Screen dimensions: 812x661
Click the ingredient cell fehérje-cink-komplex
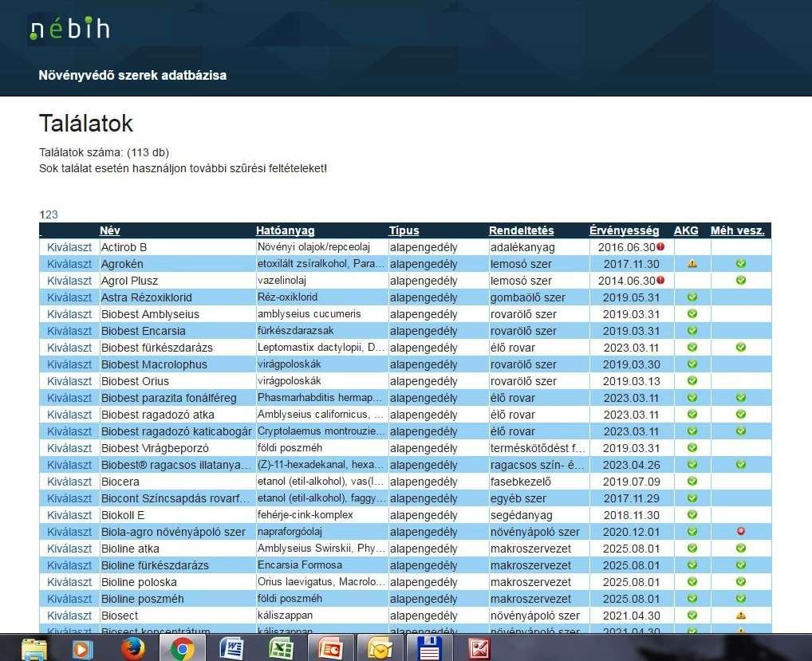(305, 515)
